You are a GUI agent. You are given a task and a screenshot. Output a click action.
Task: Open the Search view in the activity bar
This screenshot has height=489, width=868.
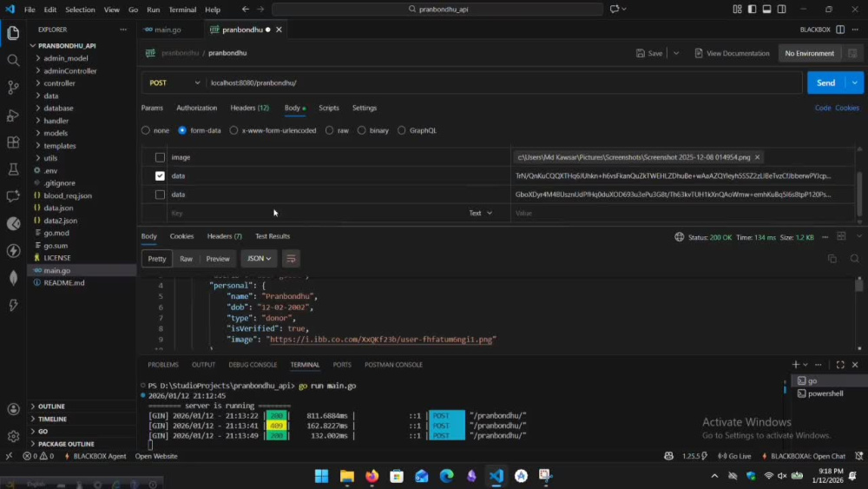(x=13, y=60)
